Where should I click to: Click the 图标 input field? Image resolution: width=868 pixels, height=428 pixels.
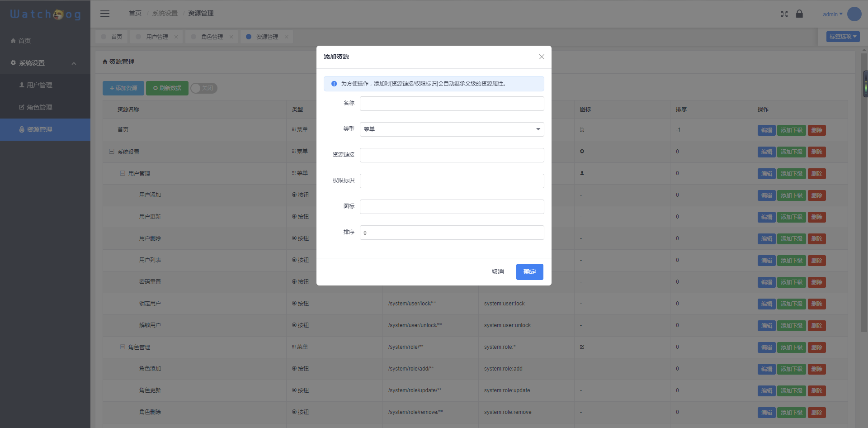[x=452, y=207]
